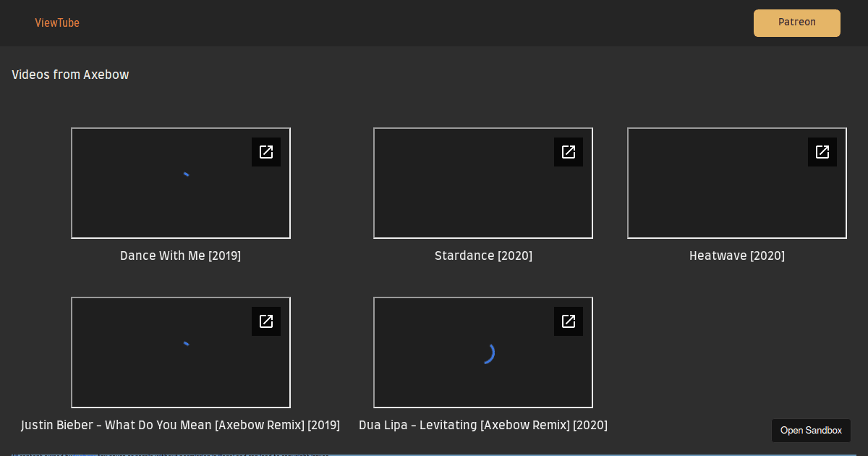Click the Dance With Me [2019] title
Viewport: 868px width, 456px height.
click(180, 256)
